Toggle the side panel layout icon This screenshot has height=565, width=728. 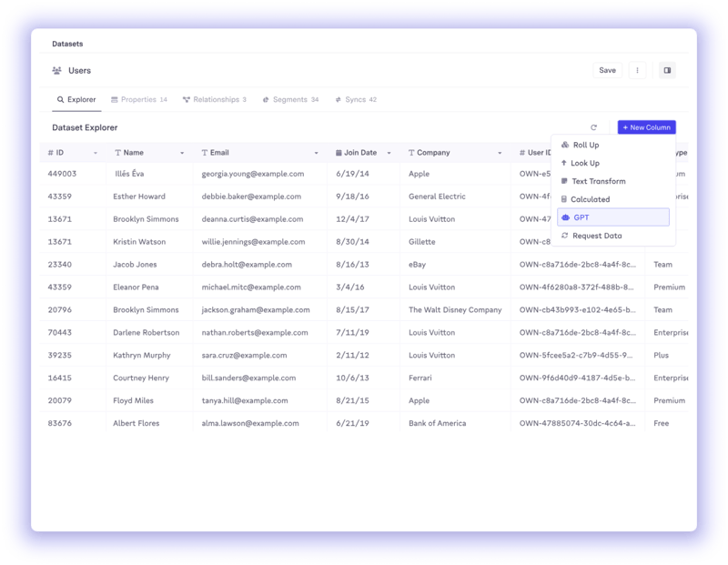point(667,70)
